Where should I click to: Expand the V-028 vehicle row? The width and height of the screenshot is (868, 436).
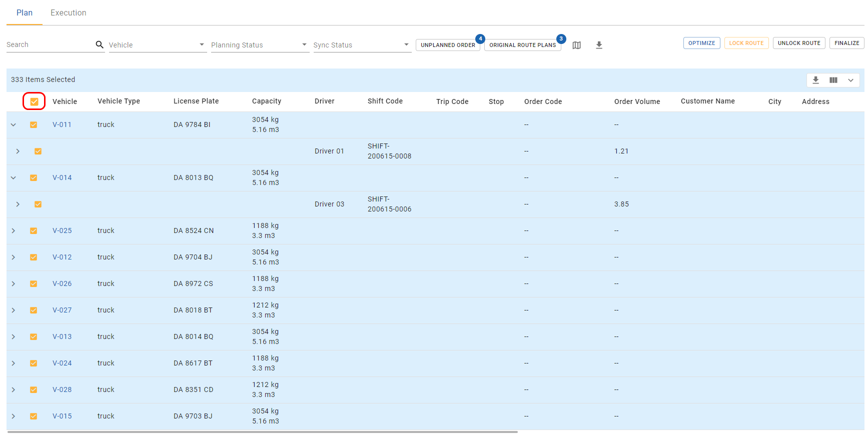click(x=14, y=389)
